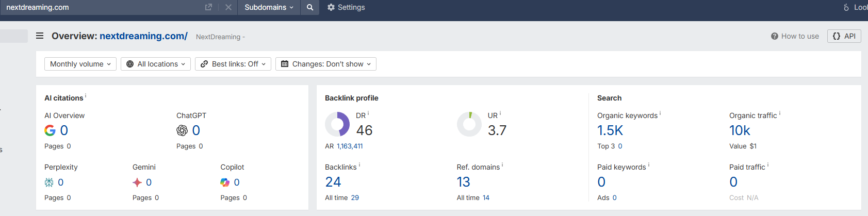
Task: Click the search magnifier icon
Action: point(310,7)
